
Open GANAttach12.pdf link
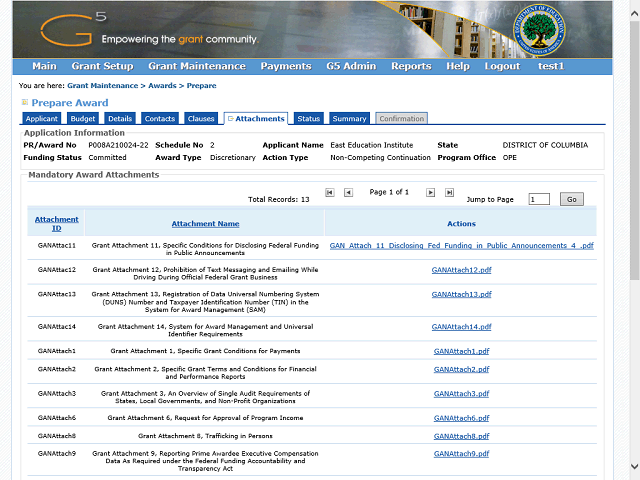tap(461, 270)
